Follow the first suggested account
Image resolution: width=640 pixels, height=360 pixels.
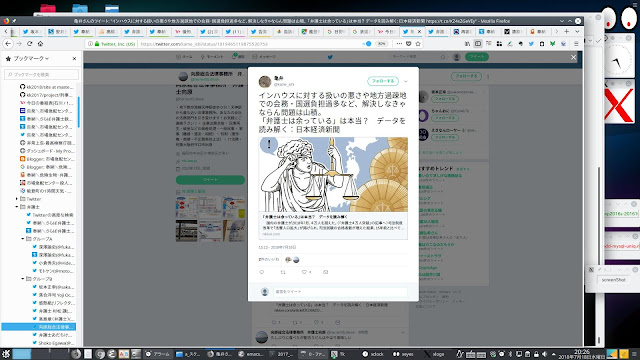(x=445, y=99)
